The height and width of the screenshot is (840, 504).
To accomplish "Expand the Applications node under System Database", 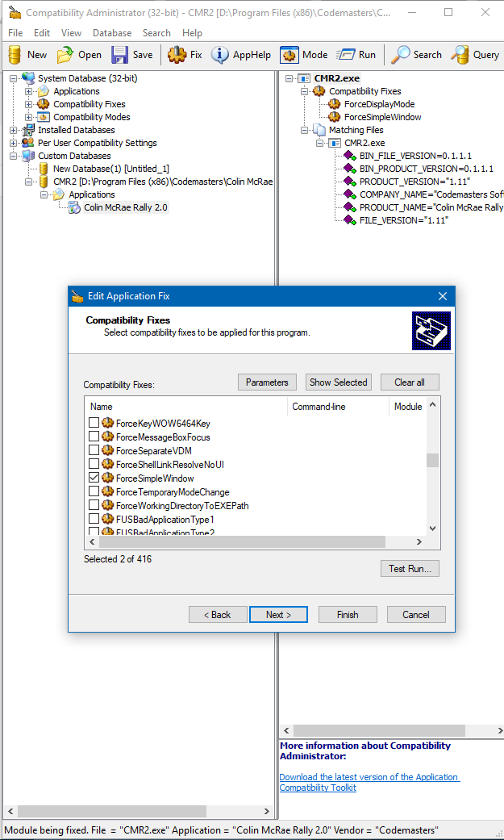I will coord(28,91).
